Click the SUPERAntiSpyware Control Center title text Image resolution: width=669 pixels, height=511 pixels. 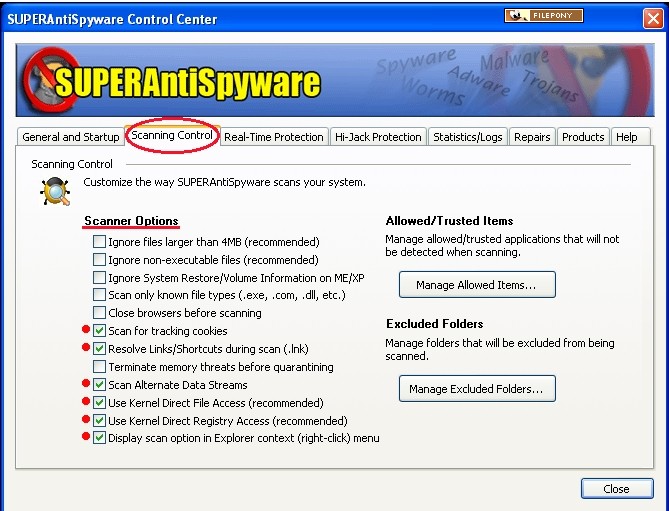pos(112,19)
